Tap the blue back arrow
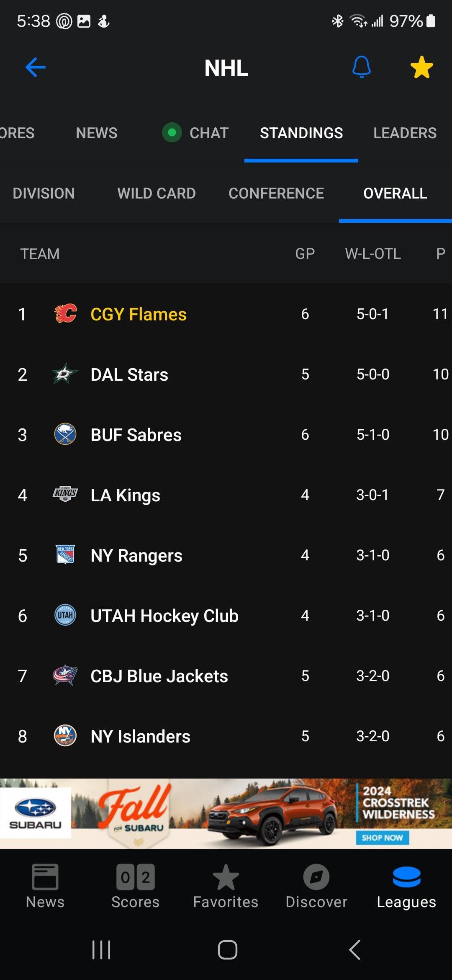This screenshot has height=980, width=452. point(36,67)
